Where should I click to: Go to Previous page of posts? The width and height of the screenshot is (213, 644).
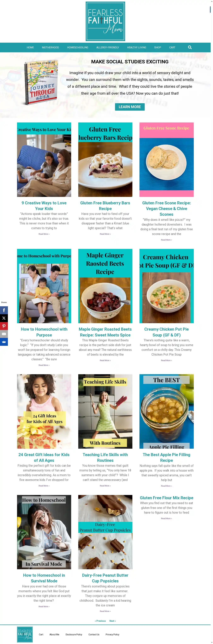click(100, 621)
